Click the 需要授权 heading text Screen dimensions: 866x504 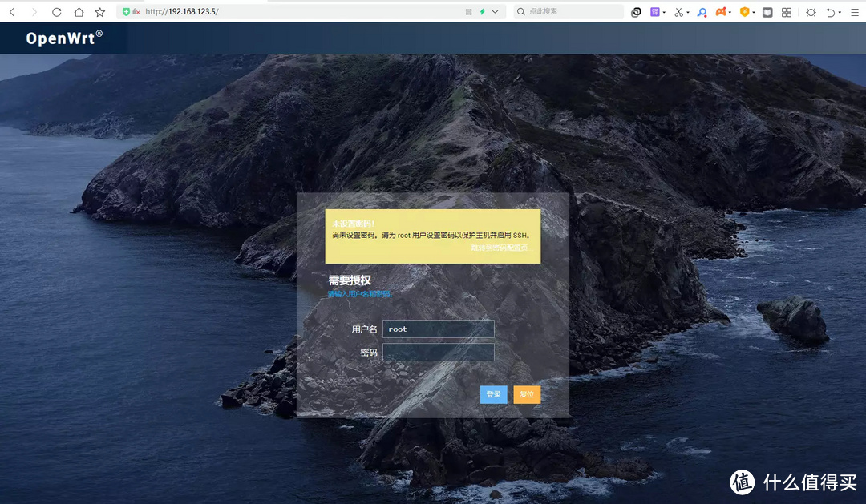coord(350,280)
